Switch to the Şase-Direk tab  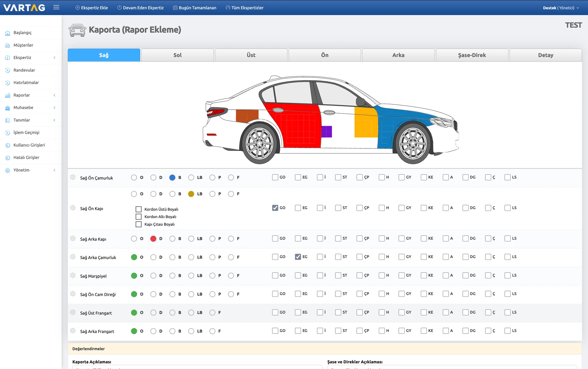point(472,55)
